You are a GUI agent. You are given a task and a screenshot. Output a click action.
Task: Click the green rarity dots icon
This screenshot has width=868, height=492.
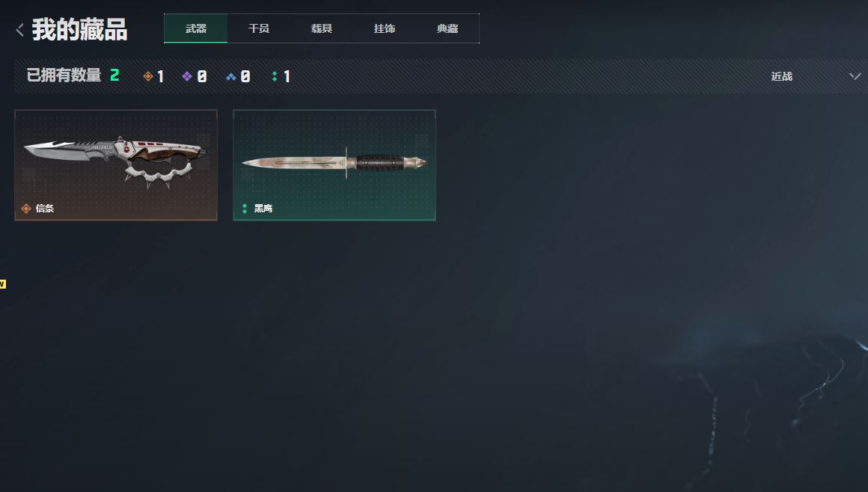275,76
